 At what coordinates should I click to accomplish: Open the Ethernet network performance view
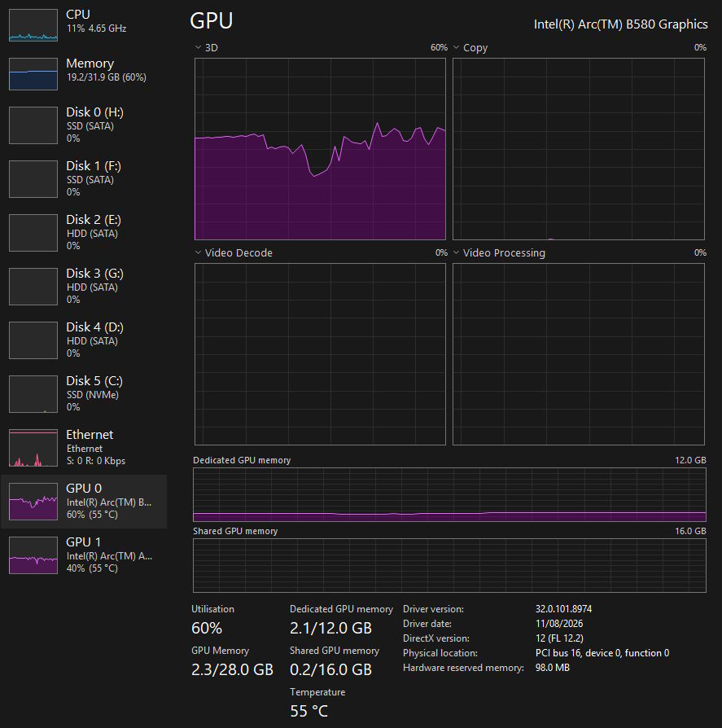point(84,448)
